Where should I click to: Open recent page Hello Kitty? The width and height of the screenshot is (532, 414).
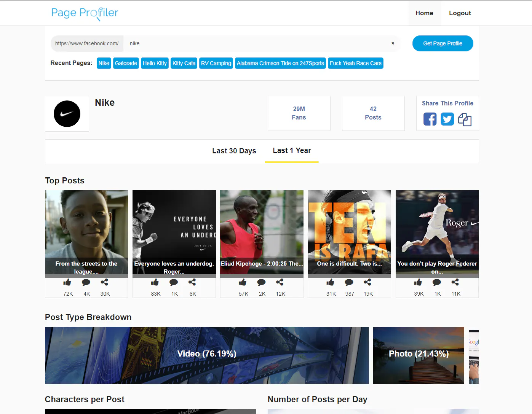point(155,63)
